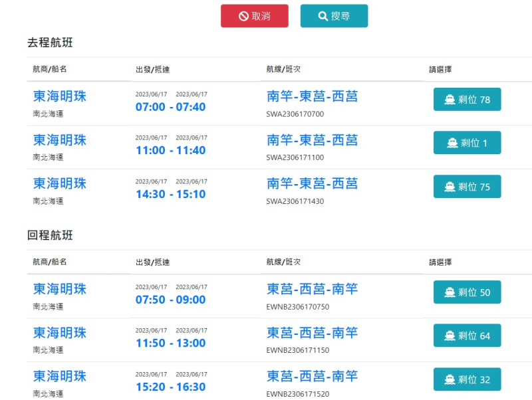Click the magnifier icon in the 搜尋 button

tap(323, 16)
